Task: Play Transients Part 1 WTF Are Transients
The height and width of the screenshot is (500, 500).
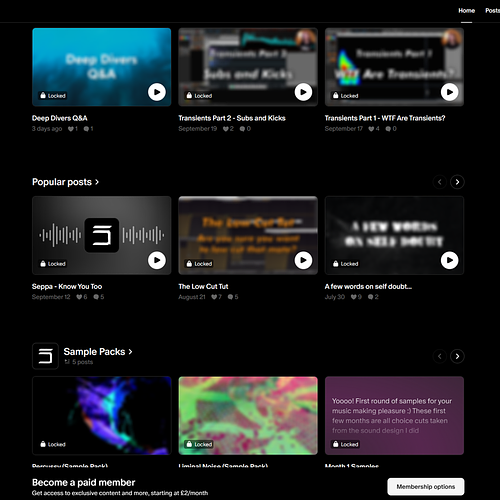Action: coord(450,92)
